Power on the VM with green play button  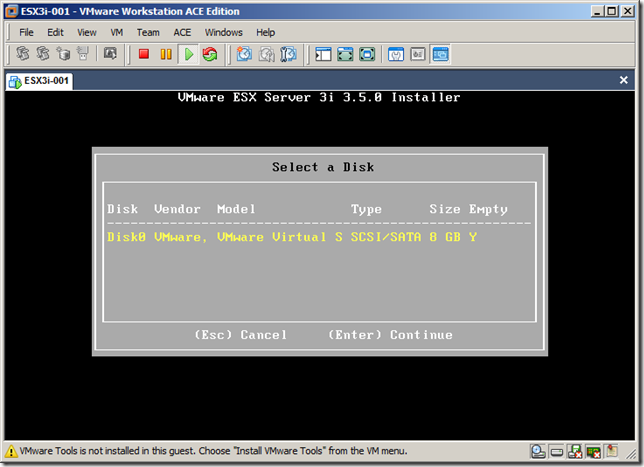coord(188,54)
